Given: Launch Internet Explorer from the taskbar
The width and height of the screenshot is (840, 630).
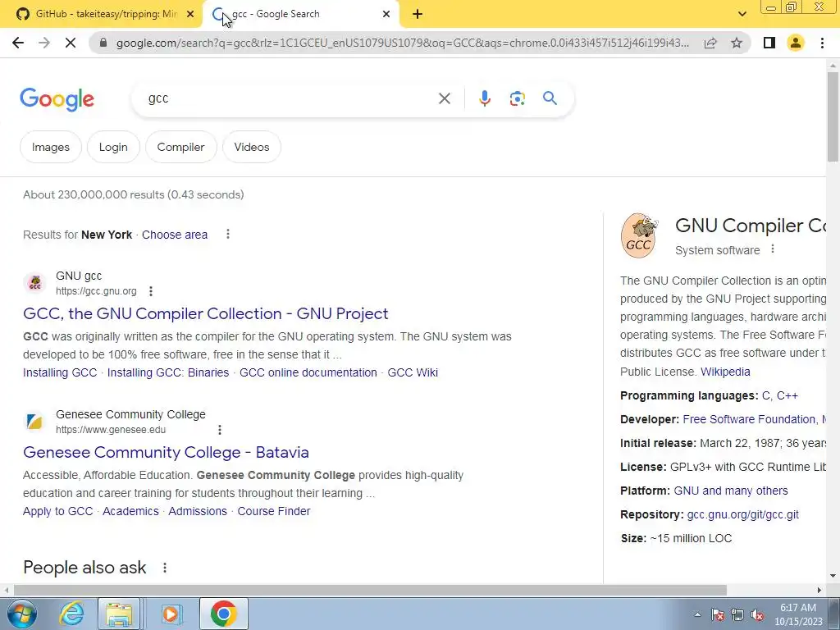Looking at the screenshot, I should point(71,614).
